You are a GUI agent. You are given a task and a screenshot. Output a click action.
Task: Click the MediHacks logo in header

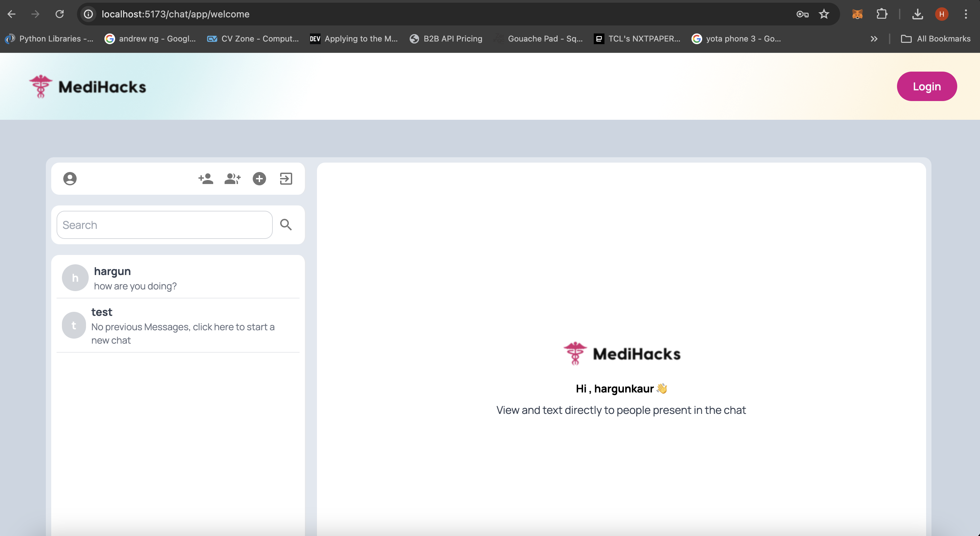pos(88,87)
